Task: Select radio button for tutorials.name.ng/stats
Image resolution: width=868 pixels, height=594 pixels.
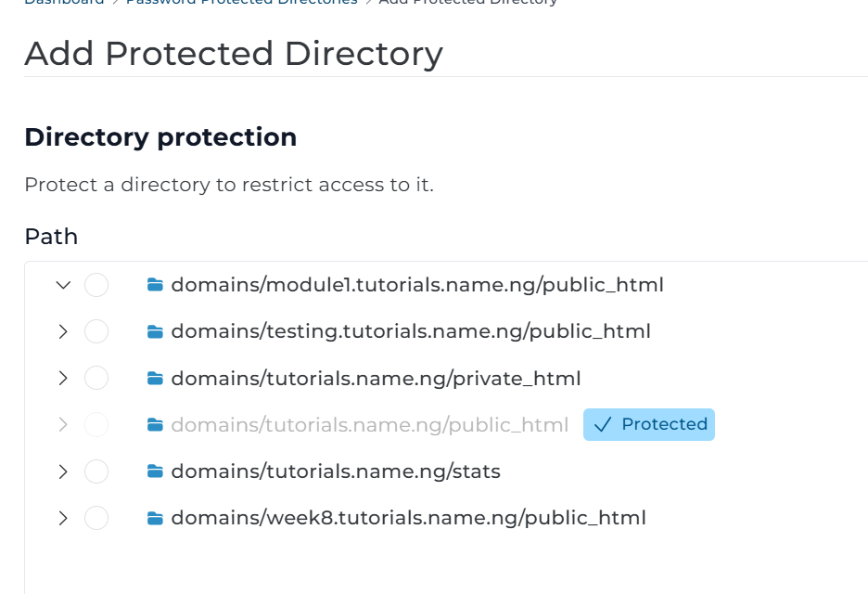Action: pos(96,471)
